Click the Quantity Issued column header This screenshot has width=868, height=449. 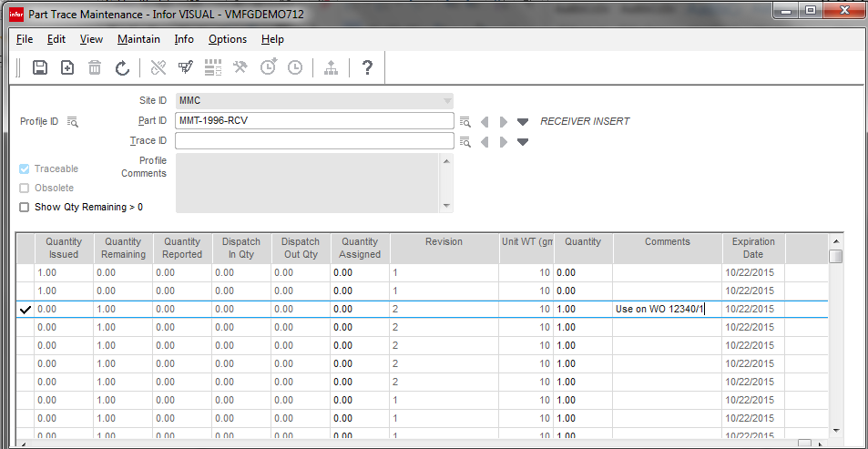coord(65,248)
